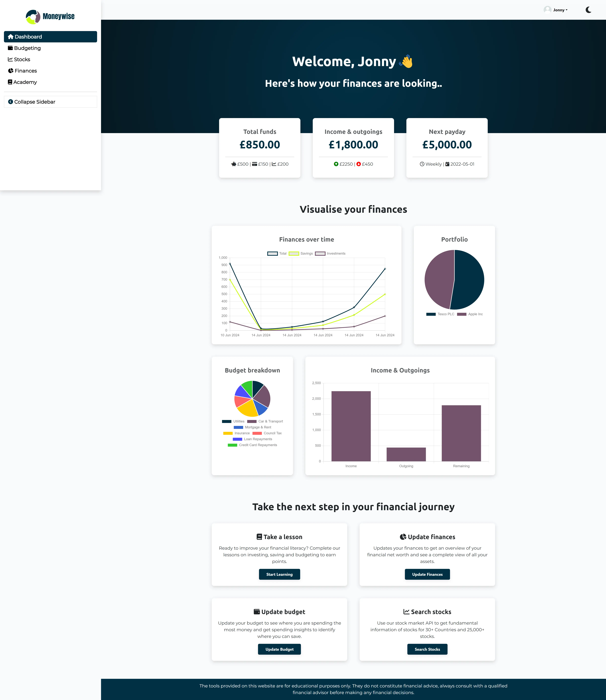Navigate to Finances in sidebar
The image size is (606, 700).
pyautogui.click(x=50, y=71)
